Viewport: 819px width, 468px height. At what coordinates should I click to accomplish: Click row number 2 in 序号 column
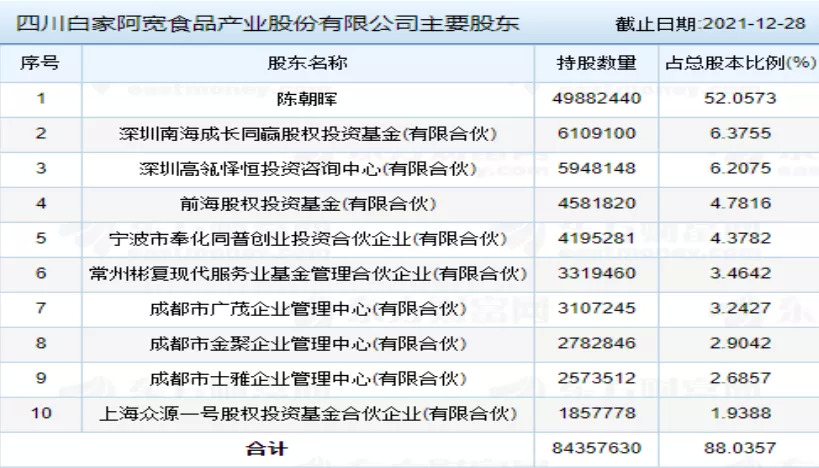coord(41,133)
